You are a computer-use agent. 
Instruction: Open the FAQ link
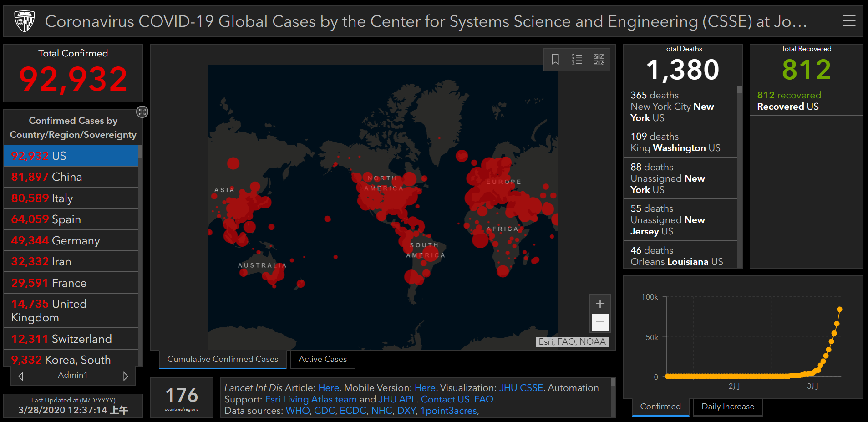[x=484, y=399]
